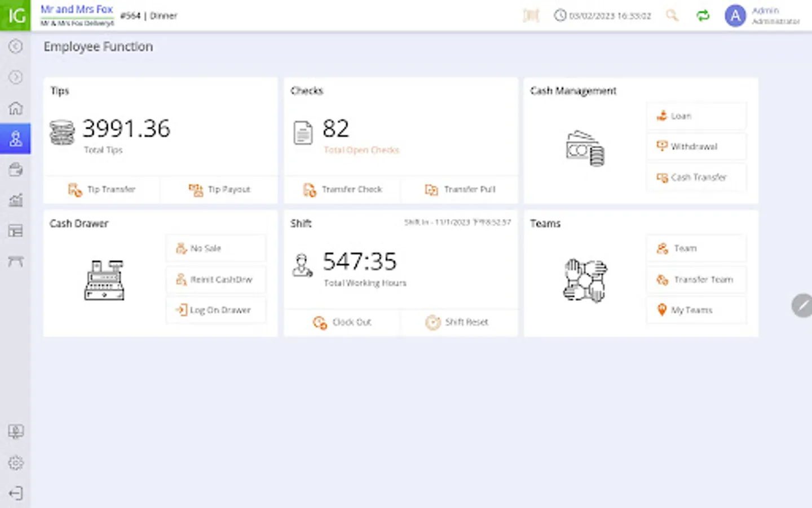Screen dimensions: 812x508
Task: Click the Transfer Check button
Action: click(342, 190)
